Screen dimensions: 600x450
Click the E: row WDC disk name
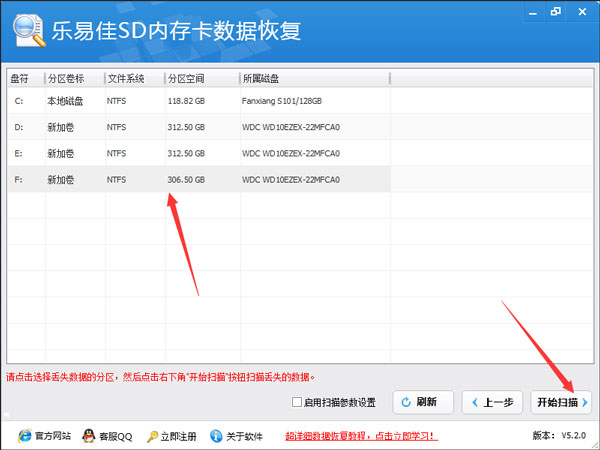tap(291, 153)
